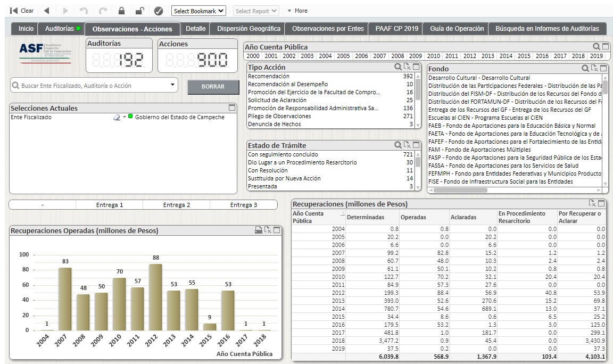This screenshot has width=613, height=364.
Task: Erase the Ente Fiscalizado selection
Action: [x=117, y=118]
